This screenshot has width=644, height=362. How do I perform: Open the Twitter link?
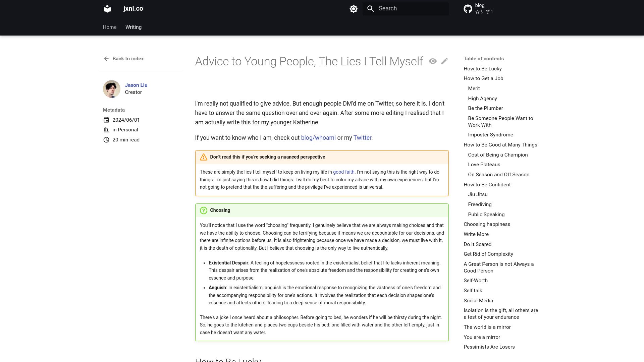pos(362,138)
